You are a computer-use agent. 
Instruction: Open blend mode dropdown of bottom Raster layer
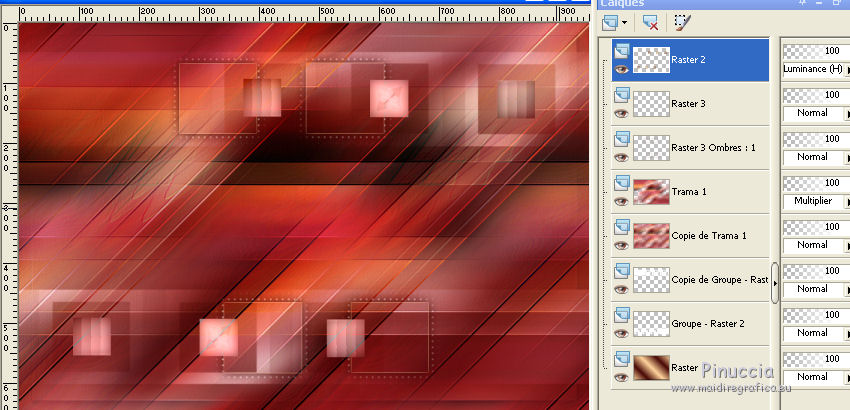(816, 377)
